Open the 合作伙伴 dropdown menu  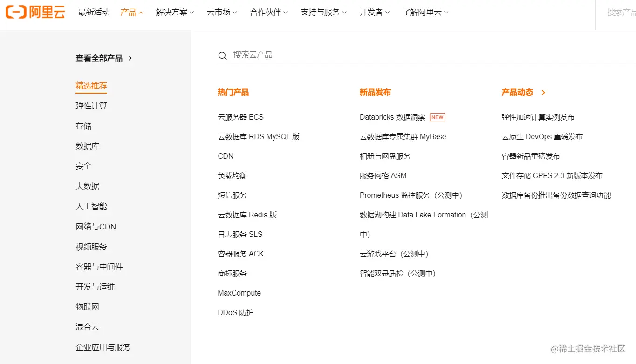[269, 13]
